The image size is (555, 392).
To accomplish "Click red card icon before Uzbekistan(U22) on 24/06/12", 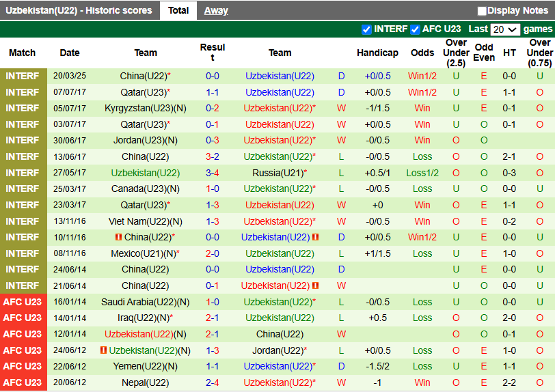I will point(103,350).
